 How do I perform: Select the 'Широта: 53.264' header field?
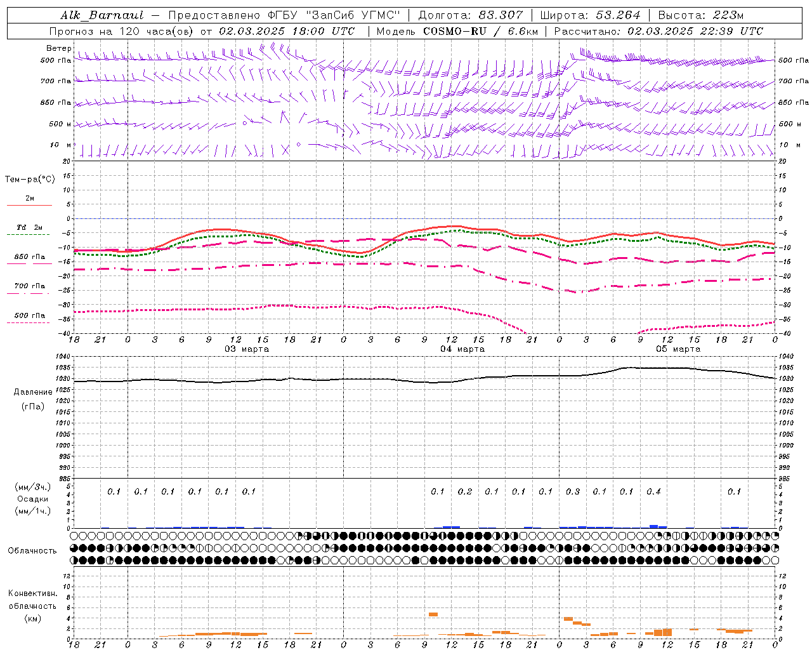[x=591, y=15]
